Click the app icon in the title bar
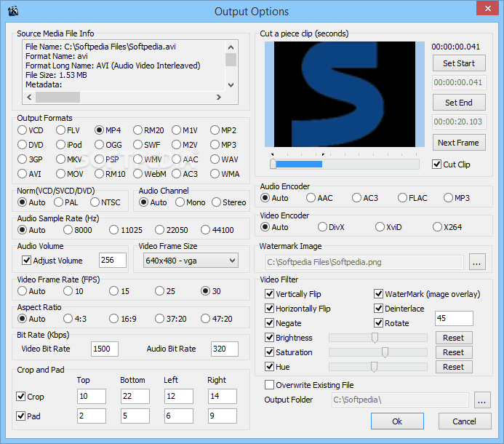 coord(13,11)
